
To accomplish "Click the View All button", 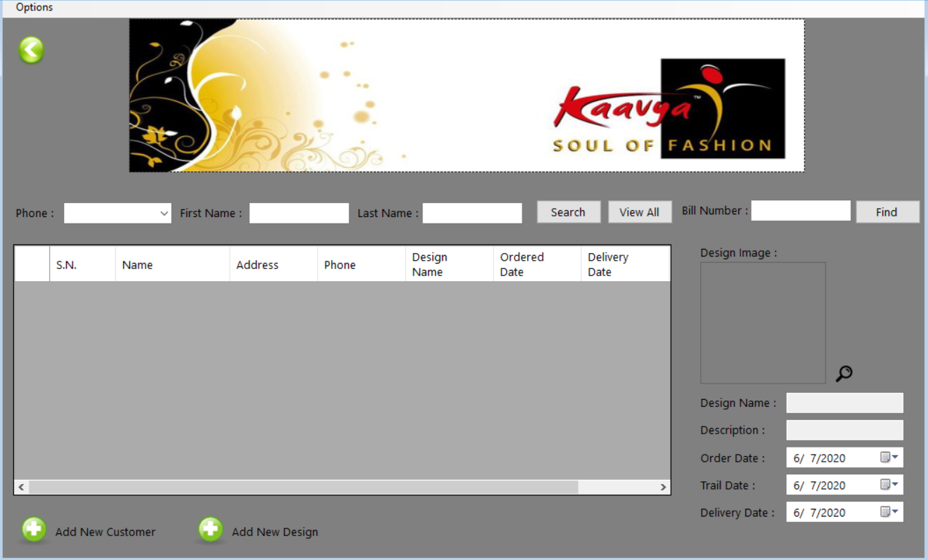I will 639,212.
